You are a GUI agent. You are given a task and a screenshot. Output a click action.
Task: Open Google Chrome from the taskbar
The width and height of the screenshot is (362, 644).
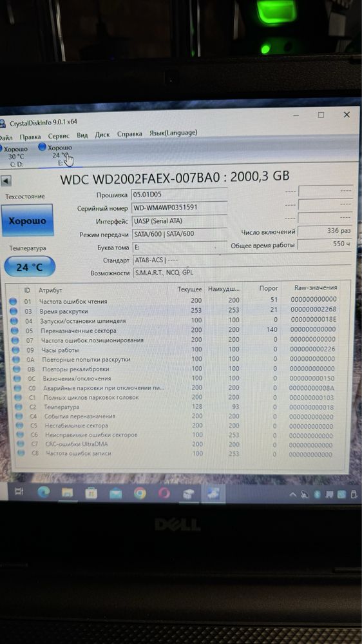point(140,493)
